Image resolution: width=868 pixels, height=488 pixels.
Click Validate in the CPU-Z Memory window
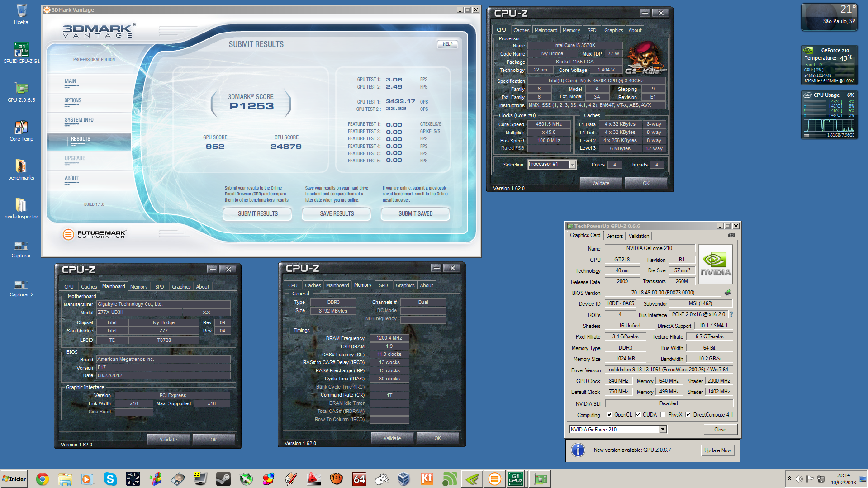pyautogui.click(x=392, y=438)
